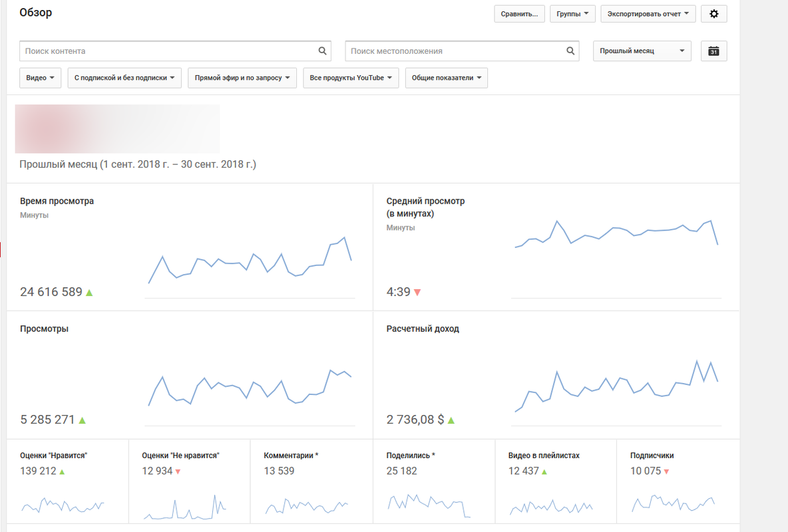This screenshot has height=532, width=788.
Task: Click green arrow next to views count
Action: pyautogui.click(x=83, y=420)
